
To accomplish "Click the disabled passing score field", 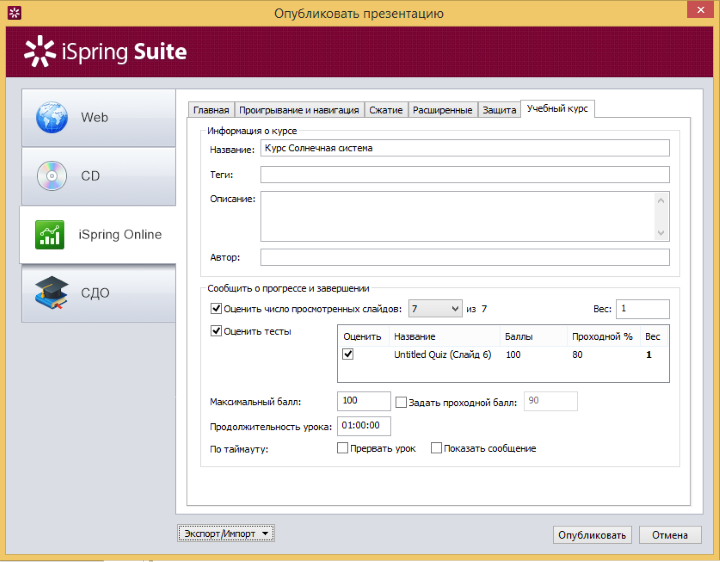I will [551, 401].
